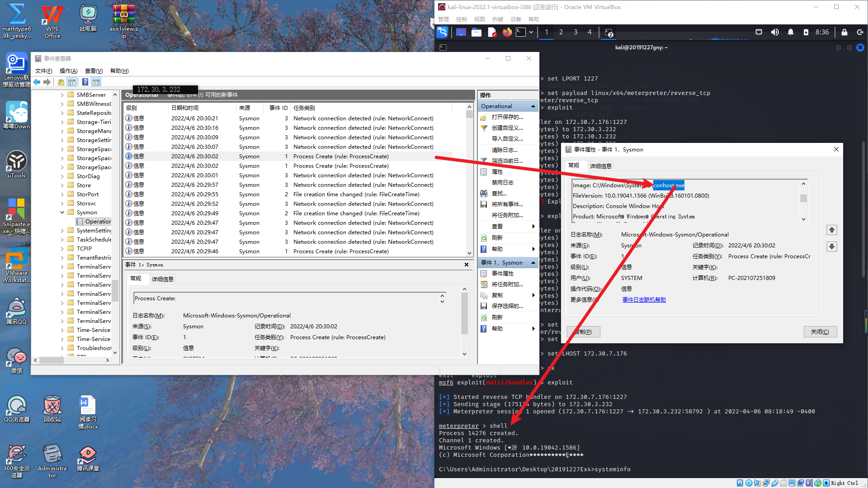Viewport: 868px width, 488px height.
Task: Click the Forward arrow in Event Viewer toolbar
Action: point(47,82)
